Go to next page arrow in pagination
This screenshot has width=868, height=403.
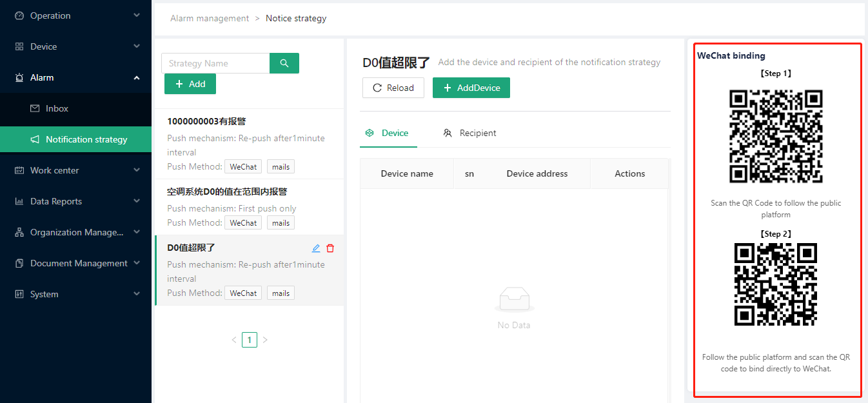click(265, 340)
